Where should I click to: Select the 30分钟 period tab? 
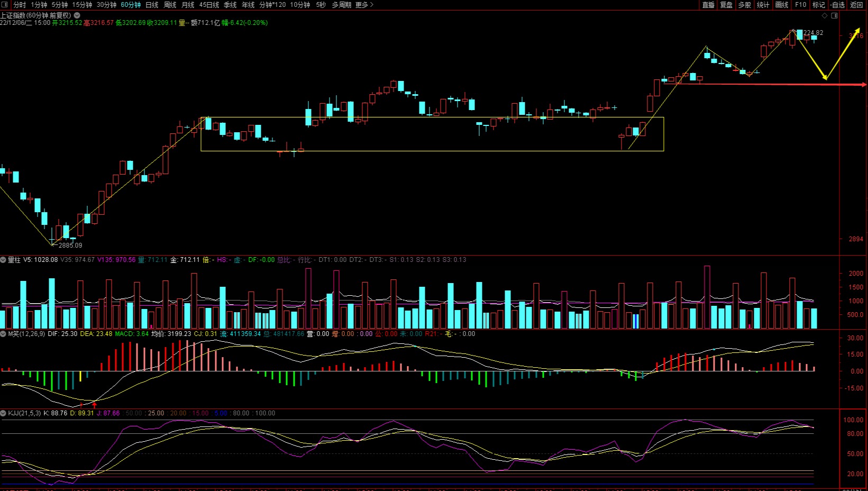(106, 5)
